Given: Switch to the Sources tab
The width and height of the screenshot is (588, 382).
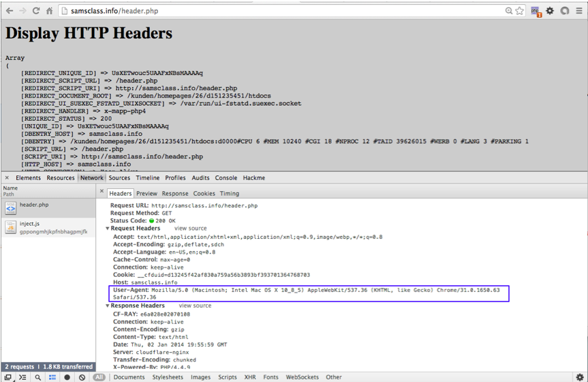Looking at the screenshot, I should [119, 177].
